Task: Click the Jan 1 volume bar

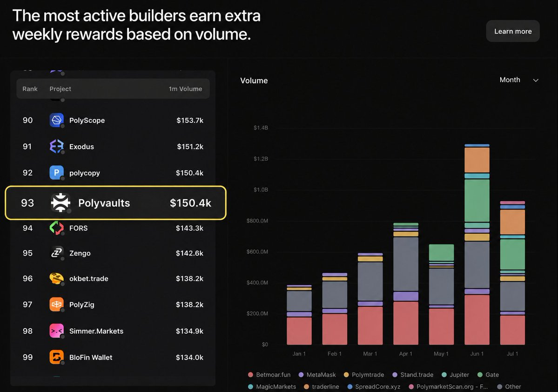Action: tap(299, 315)
